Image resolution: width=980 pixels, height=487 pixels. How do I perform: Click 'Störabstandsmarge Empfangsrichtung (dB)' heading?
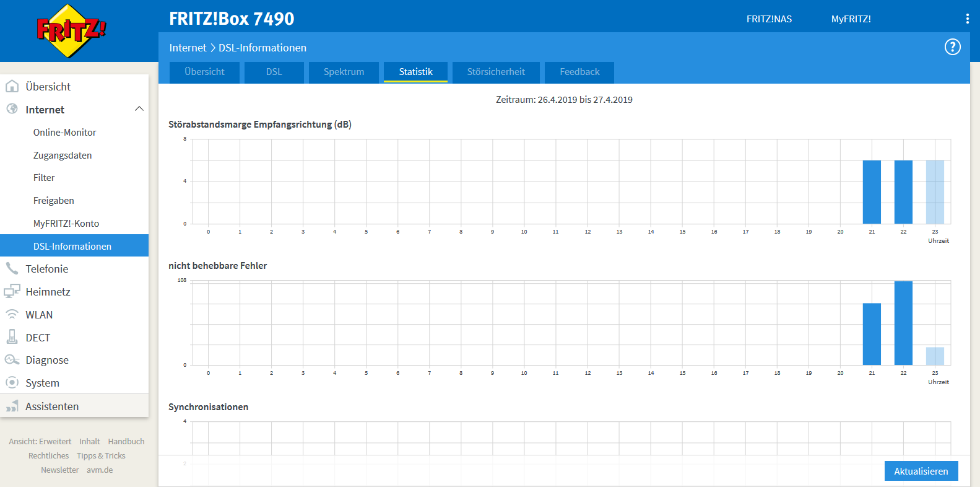pyautogui.click(x=260, y=124)
